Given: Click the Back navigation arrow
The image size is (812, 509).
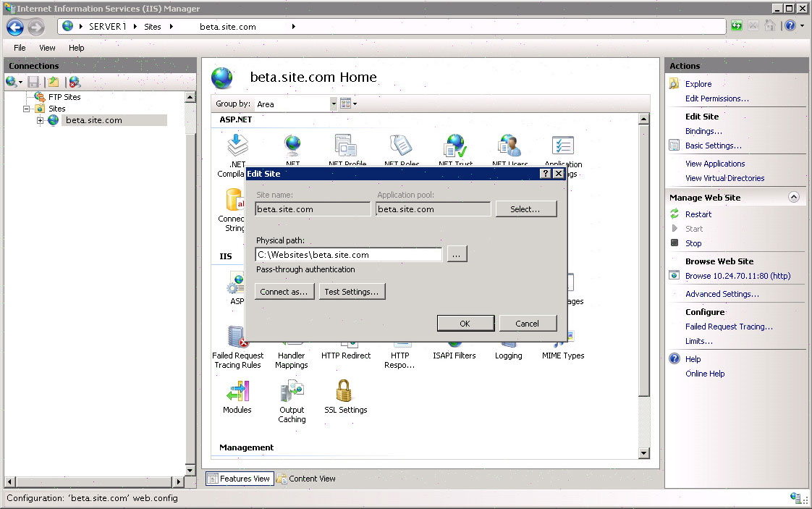Looking at the screenshot, I should (15, 27).
